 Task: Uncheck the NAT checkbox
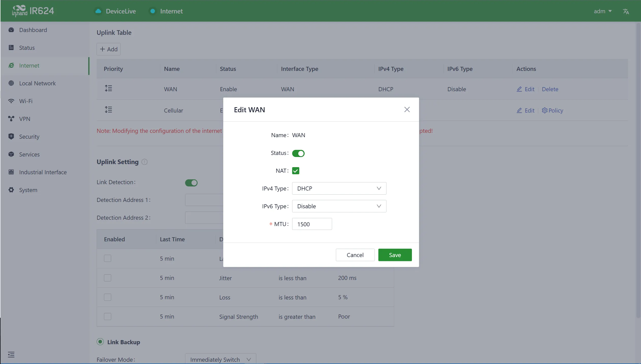point(296,171)
